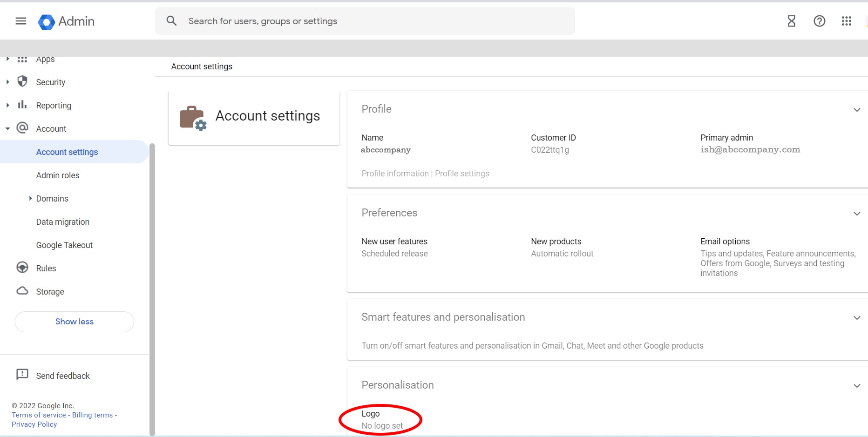This screenshot has height=437, width=868.
Task: Click the Email options description text
Action: [x=778, y=263]
